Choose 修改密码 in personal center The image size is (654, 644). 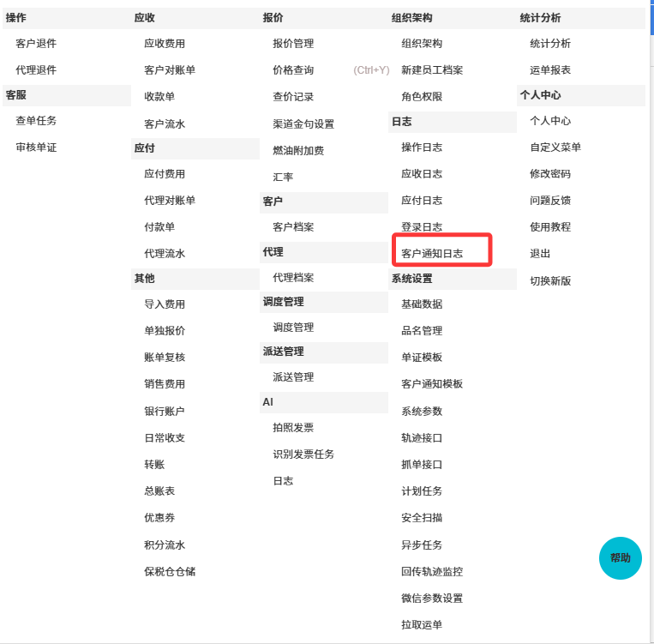550,174
